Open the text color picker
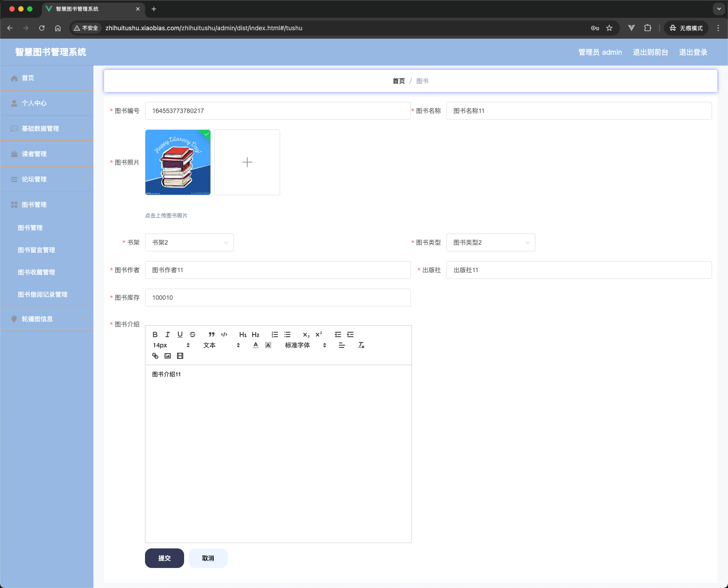728x588 pixels. [256, 345]
